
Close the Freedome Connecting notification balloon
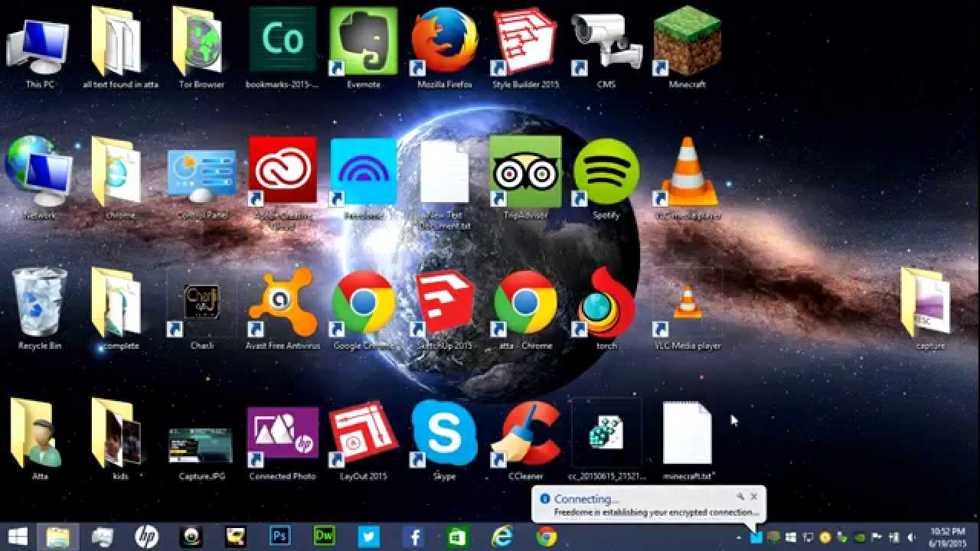(x=753, y=497)
